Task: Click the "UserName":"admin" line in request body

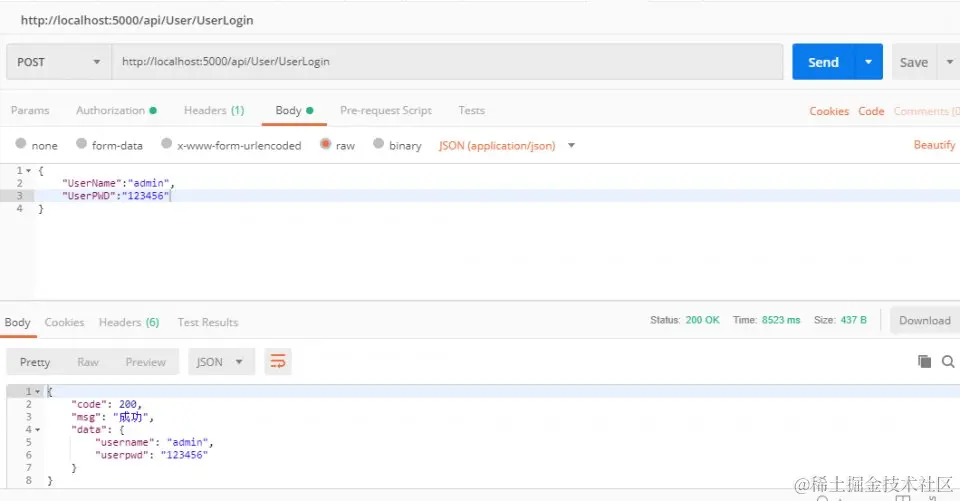Action: tap(118, 183)
